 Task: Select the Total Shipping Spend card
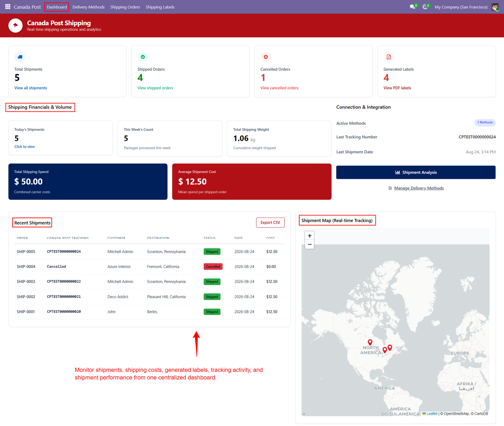pyautogui.click(x=88, y=182)
